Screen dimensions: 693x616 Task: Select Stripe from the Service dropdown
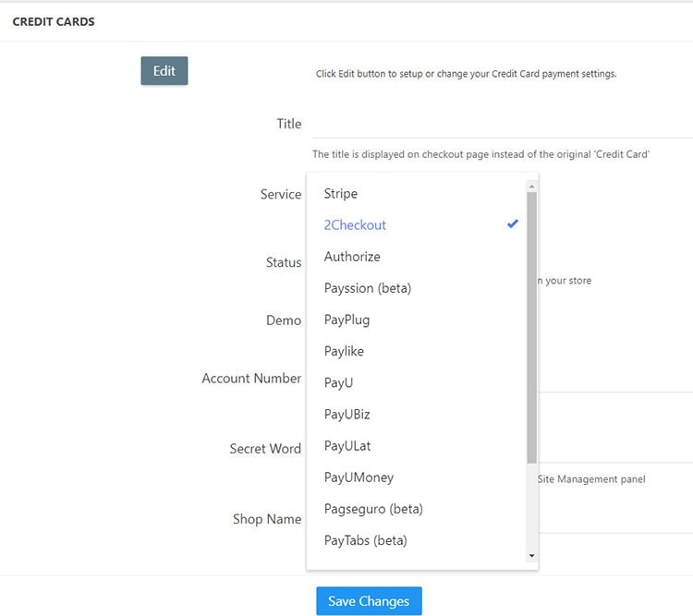(418, 194)
